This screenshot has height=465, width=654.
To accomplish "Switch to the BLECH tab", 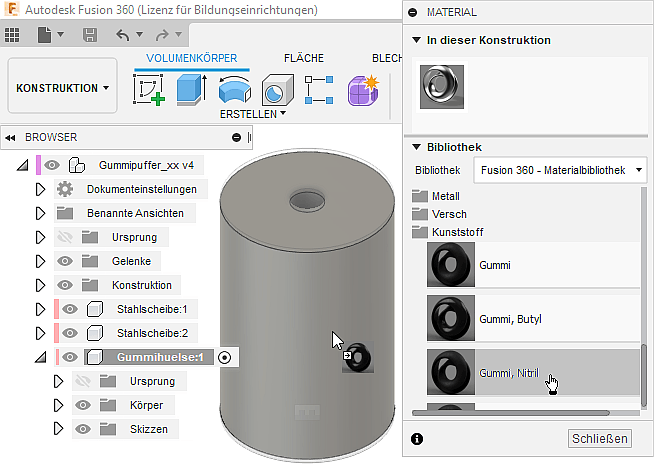I will pos(387,58).
